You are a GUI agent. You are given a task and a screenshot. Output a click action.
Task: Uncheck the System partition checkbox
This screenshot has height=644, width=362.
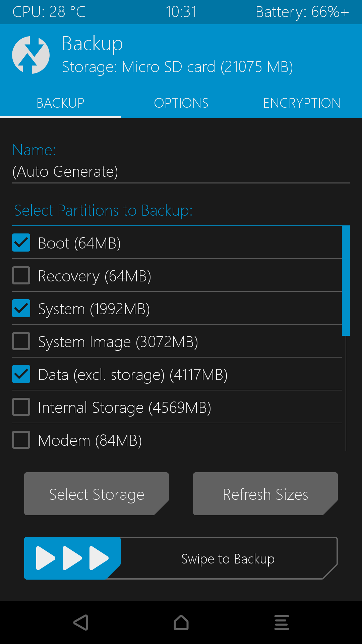pos(21,308)
